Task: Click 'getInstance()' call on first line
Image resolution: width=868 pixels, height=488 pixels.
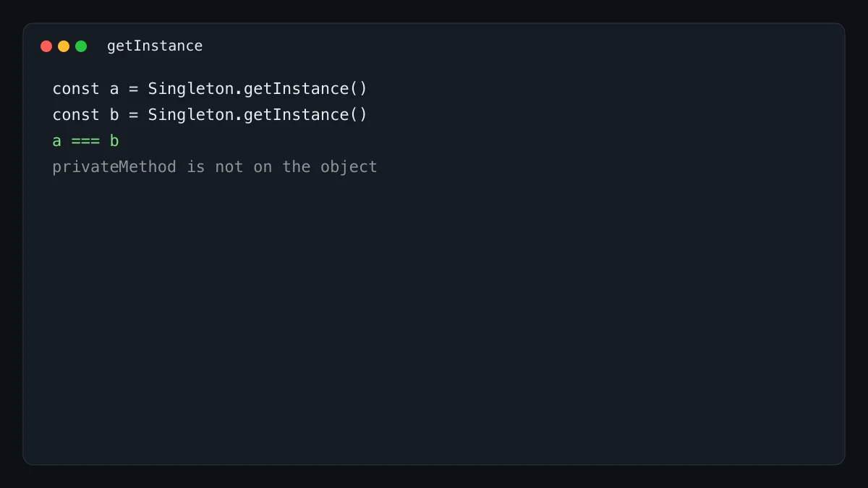Action: [306, 89]
